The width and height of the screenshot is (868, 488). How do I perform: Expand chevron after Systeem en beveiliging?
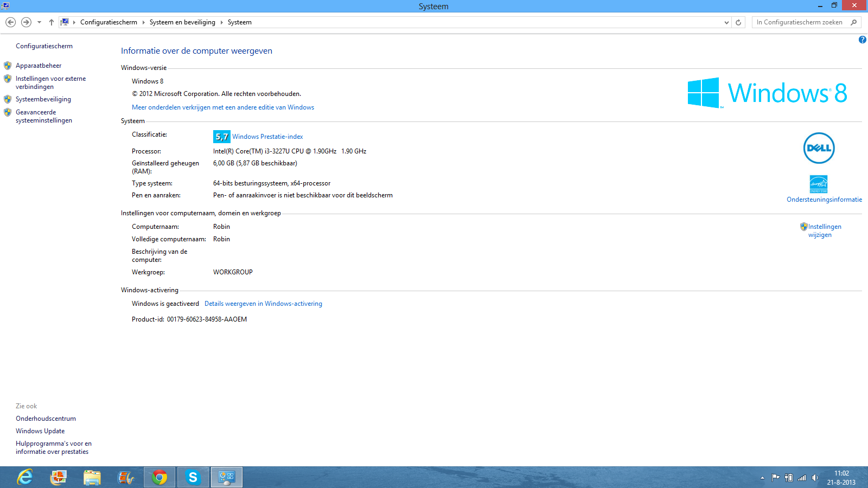222,22
